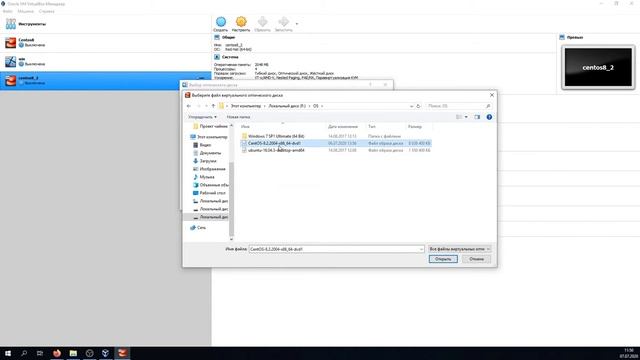
Task: Select Этот компьютер in the navigation pane
Action: 209,137
